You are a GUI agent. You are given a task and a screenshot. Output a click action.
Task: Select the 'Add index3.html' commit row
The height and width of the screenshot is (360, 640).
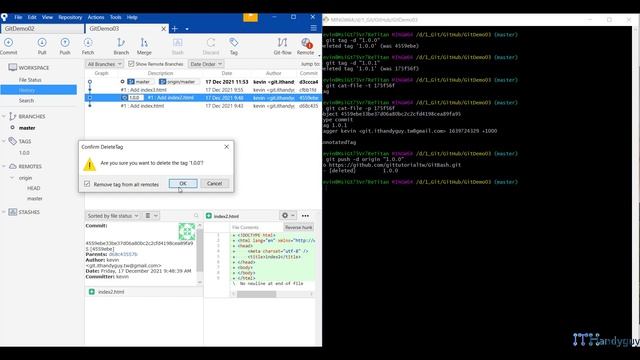click(203, 90)
